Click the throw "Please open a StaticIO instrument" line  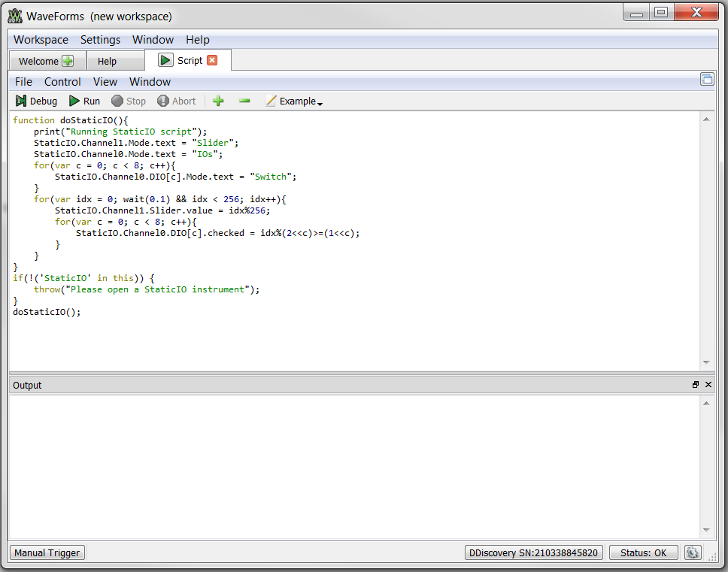(147, 289)
